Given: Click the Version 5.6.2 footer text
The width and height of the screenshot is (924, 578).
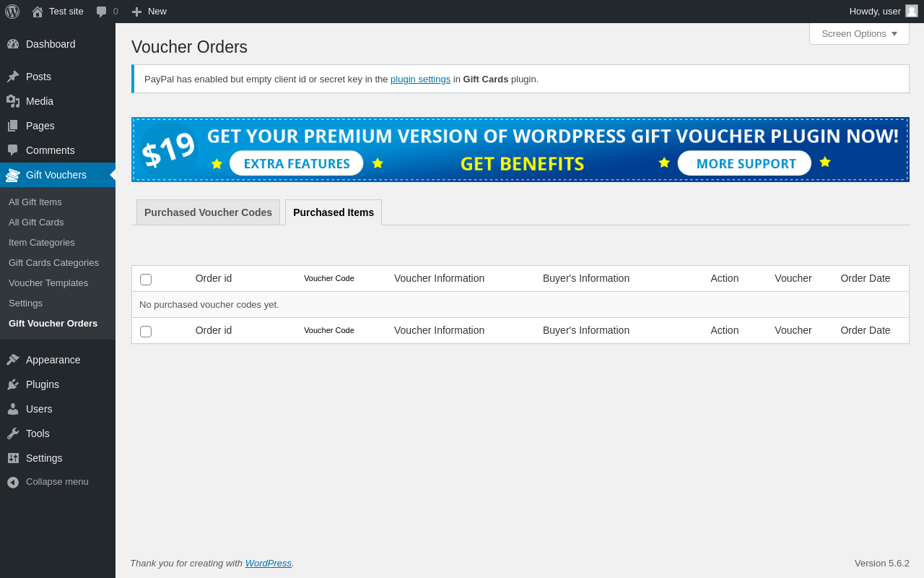Looking at the screenshot, I should 882,564.
